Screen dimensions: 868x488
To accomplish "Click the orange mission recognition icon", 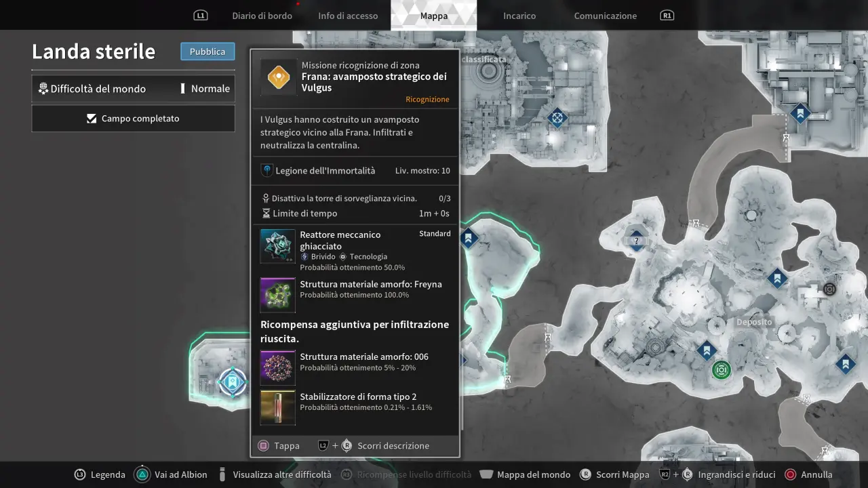I will pos(279,77).
